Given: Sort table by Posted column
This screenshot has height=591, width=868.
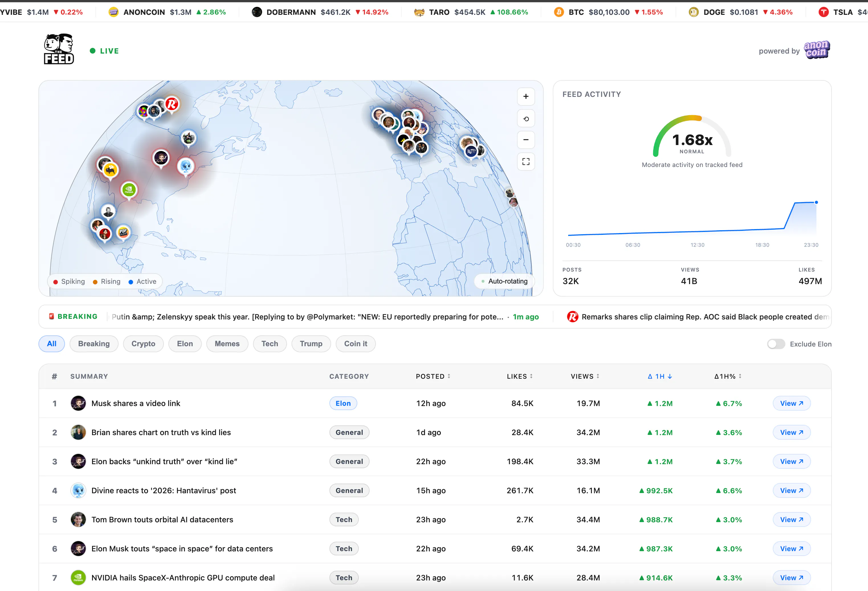Looking at the screenshot, I should tap(433, 376).
